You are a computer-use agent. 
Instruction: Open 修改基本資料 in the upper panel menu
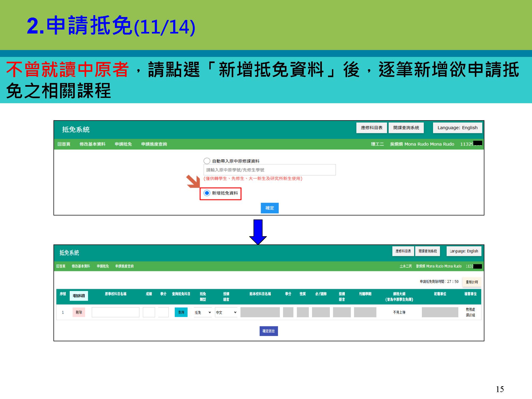click(x=92, y=144)
